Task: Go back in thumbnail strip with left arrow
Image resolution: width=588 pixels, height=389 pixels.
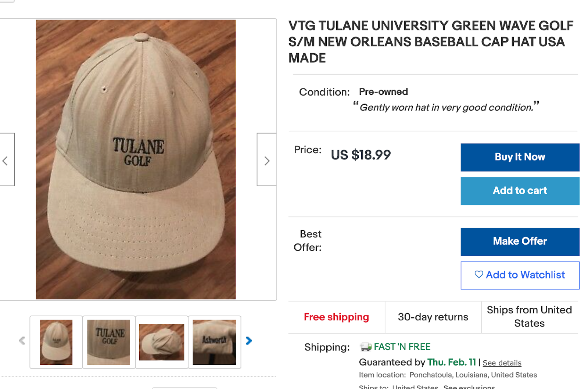Action: (22, 341)
